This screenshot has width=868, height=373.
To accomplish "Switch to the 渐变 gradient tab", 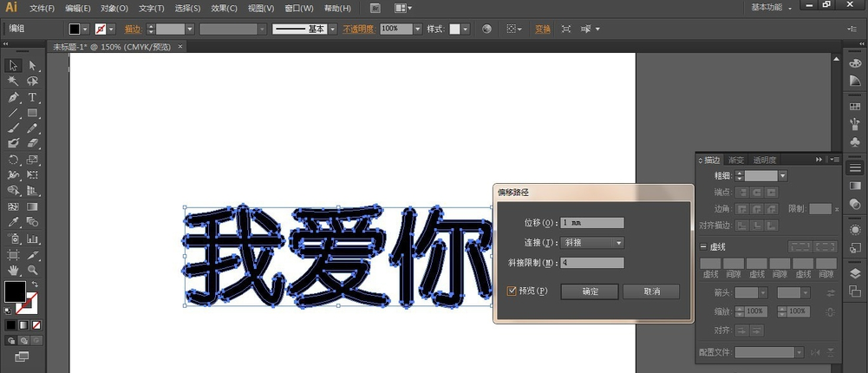I will pyautogui.click(x=736, y=160).
